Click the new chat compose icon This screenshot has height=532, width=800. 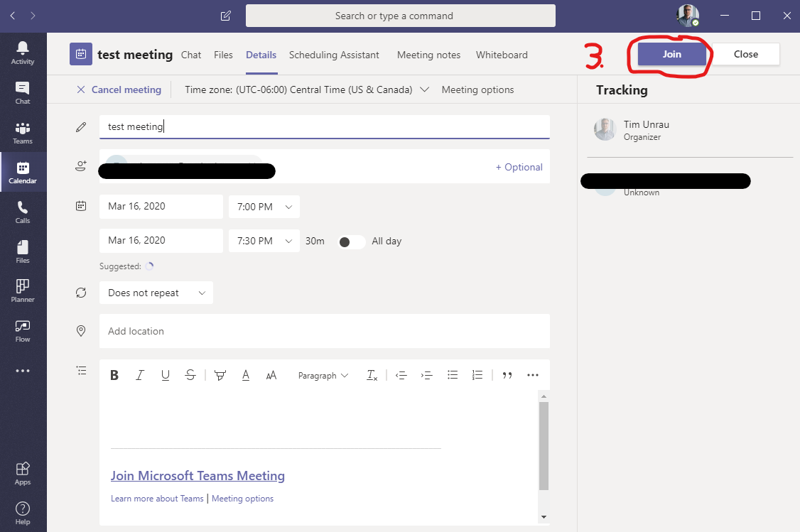tap(226, 16)
